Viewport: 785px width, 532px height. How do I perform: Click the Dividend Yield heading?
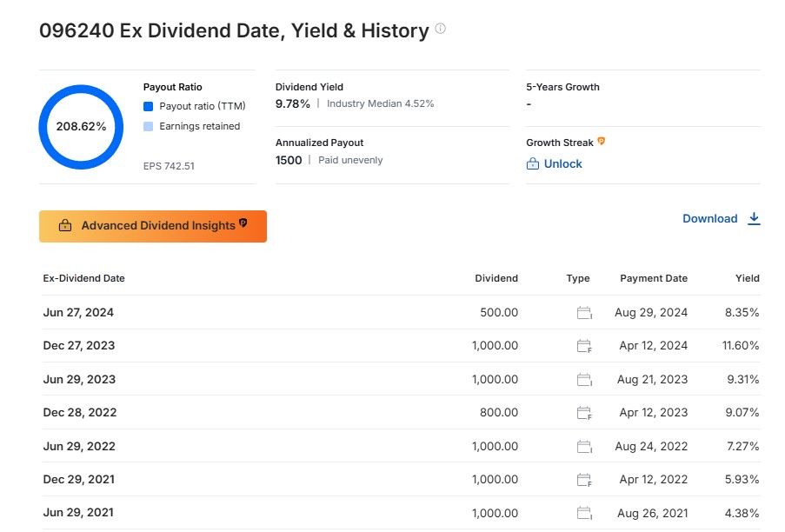pyautogui.click(x=309, y=87)
